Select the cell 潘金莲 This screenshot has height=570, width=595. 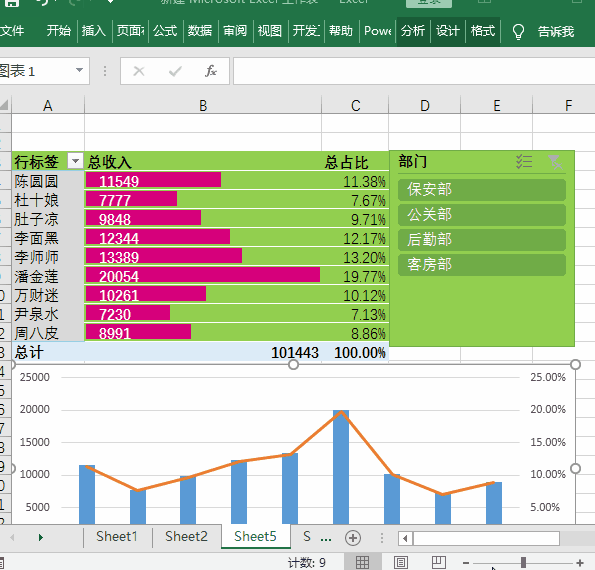point(48,276)
